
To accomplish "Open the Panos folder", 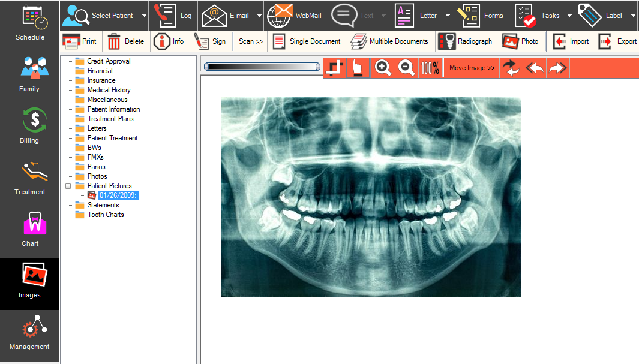I will tap(96, 167).
